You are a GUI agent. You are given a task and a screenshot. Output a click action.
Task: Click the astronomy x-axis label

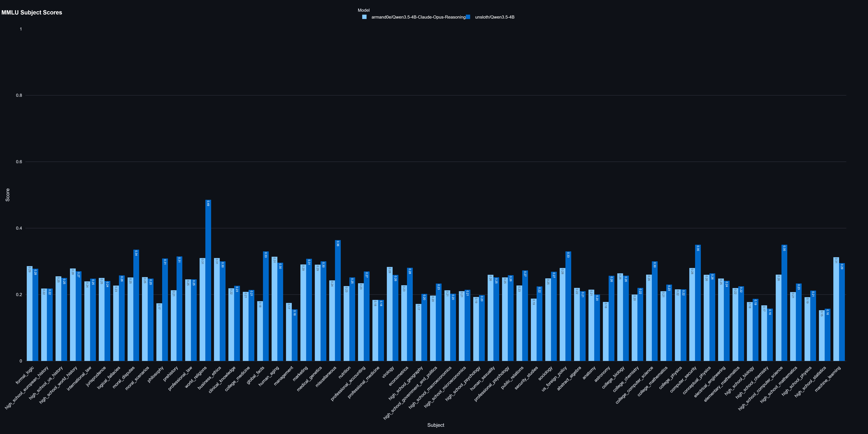coord(603,374)
